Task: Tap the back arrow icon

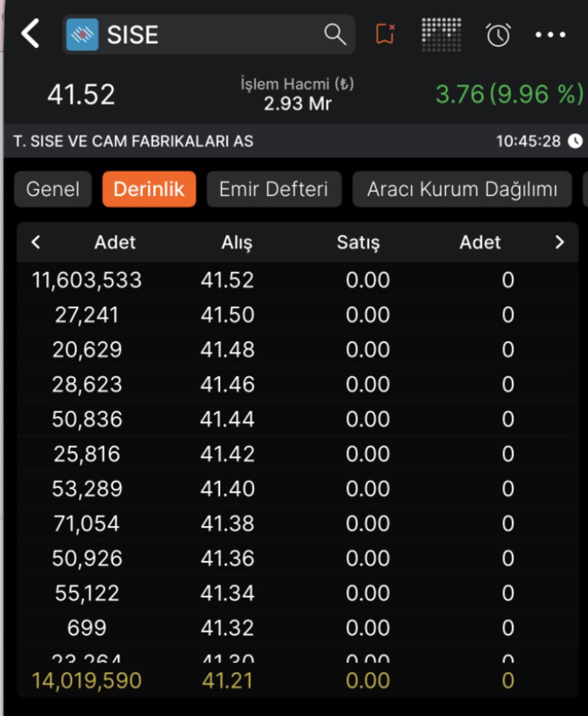Action: 30,34
